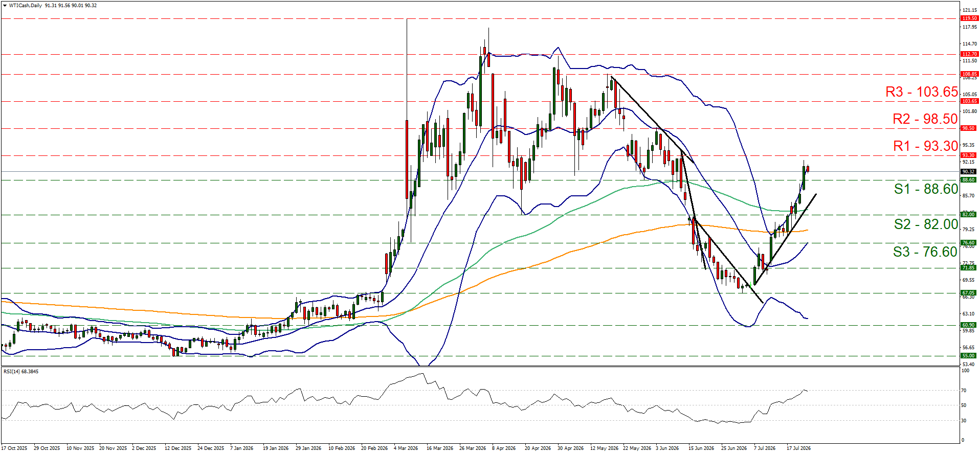Click the black 90.32 current price tag

[968, 172]
